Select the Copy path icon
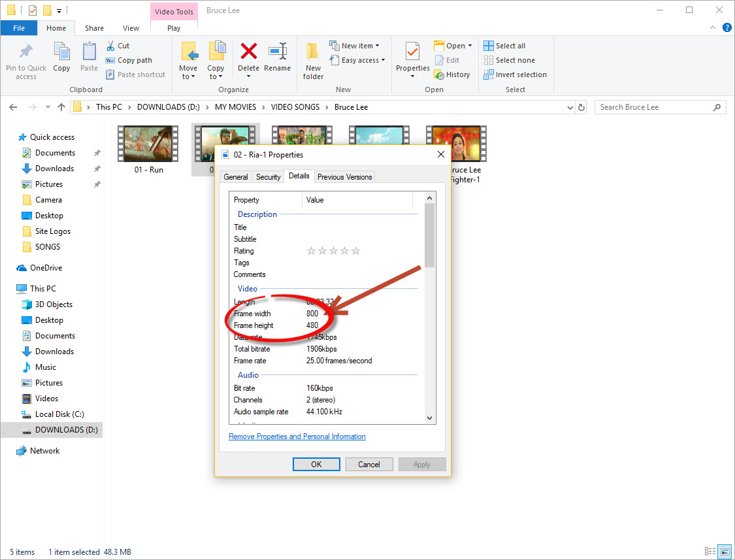735x560 pixels. [111, 59]
